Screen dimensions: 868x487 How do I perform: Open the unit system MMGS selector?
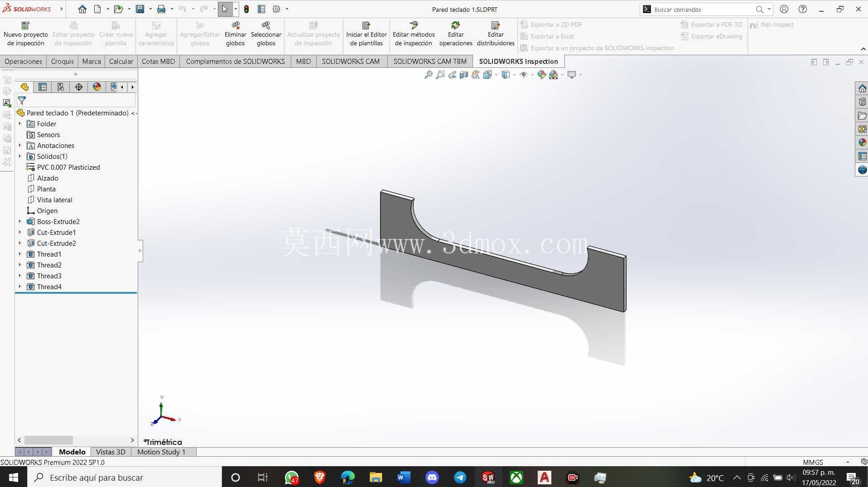click(x=813, y=462)
